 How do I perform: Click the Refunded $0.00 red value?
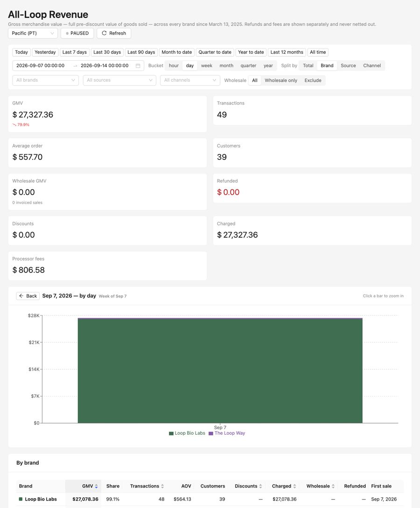click(x=228, y=192)
